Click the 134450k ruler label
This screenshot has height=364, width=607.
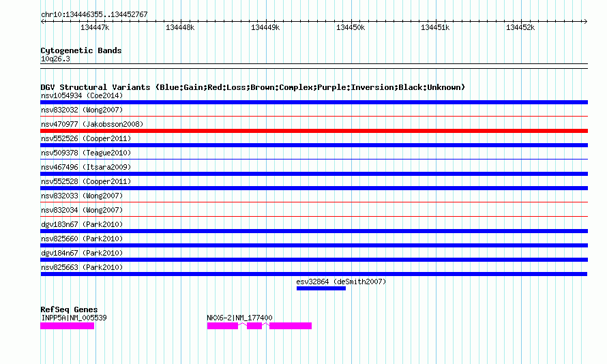coord(351,27)
